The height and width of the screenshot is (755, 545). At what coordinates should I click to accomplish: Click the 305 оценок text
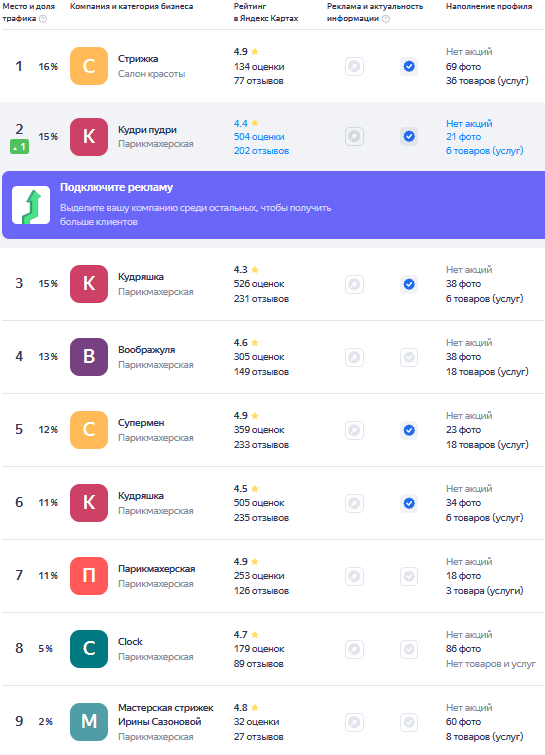(x=259, y=357)
